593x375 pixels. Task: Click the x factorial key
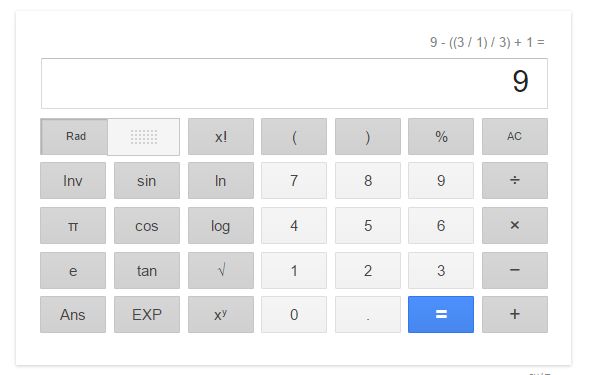pyautogui.click(x=221, y=136)
